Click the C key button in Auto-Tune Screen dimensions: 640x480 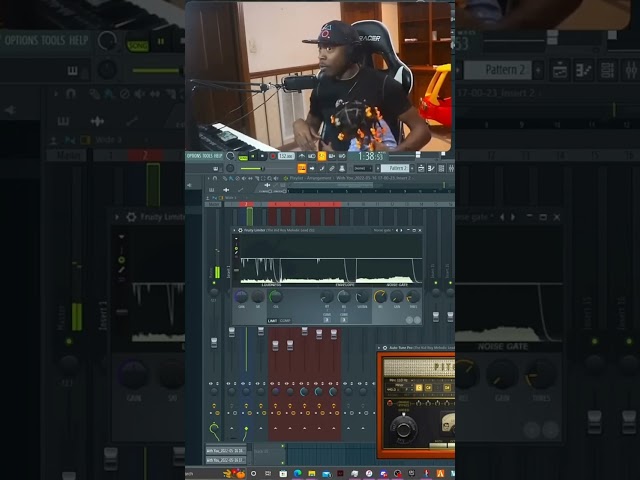tap(419, 388)
